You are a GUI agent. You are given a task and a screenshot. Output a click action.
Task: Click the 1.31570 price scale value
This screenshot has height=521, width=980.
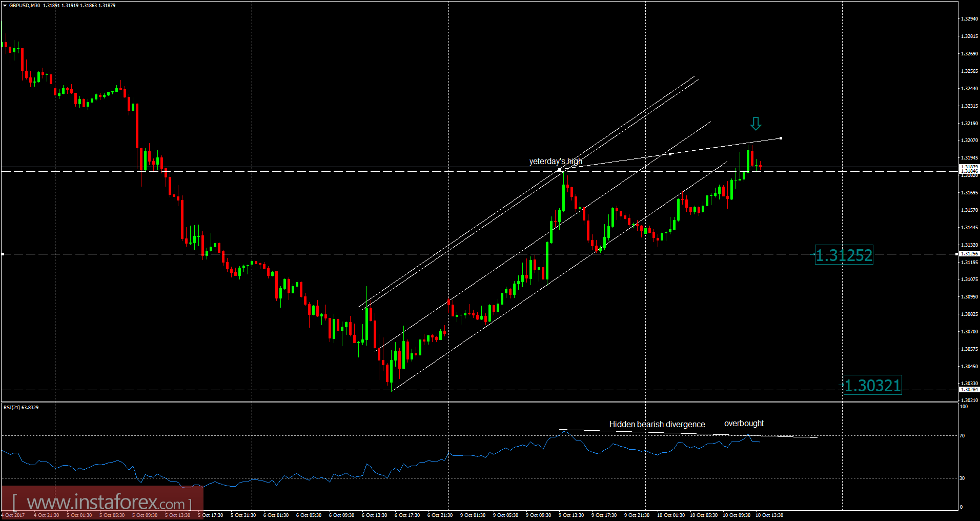(969, 210)
